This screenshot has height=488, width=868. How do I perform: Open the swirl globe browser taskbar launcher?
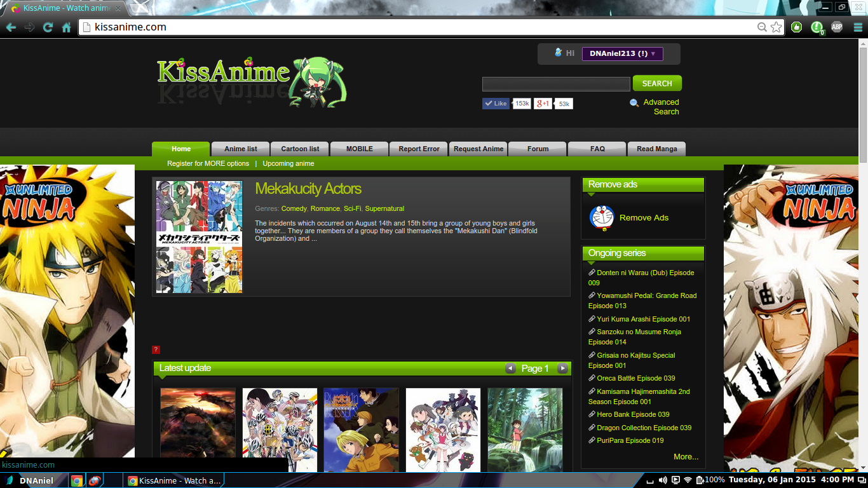pyautogui.click(x=94, y=481)
